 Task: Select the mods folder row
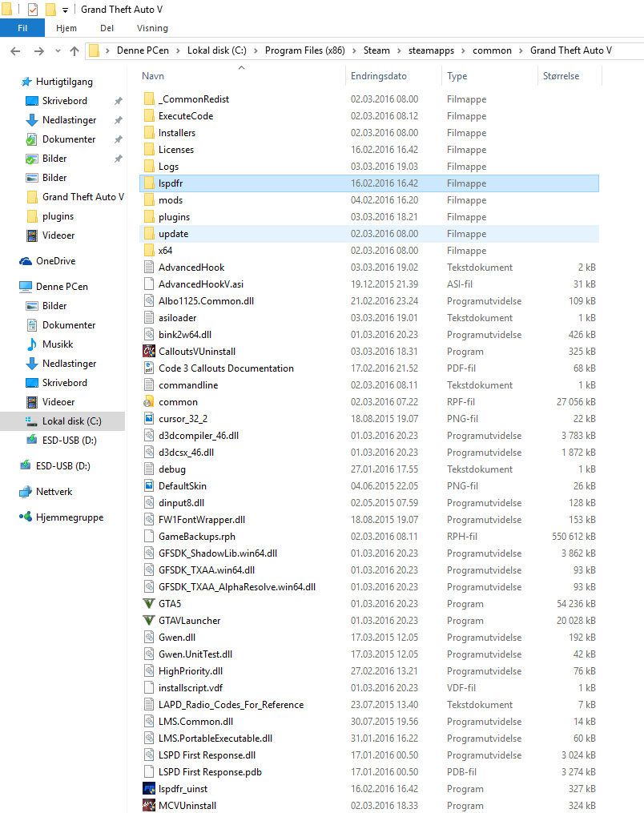369,200
